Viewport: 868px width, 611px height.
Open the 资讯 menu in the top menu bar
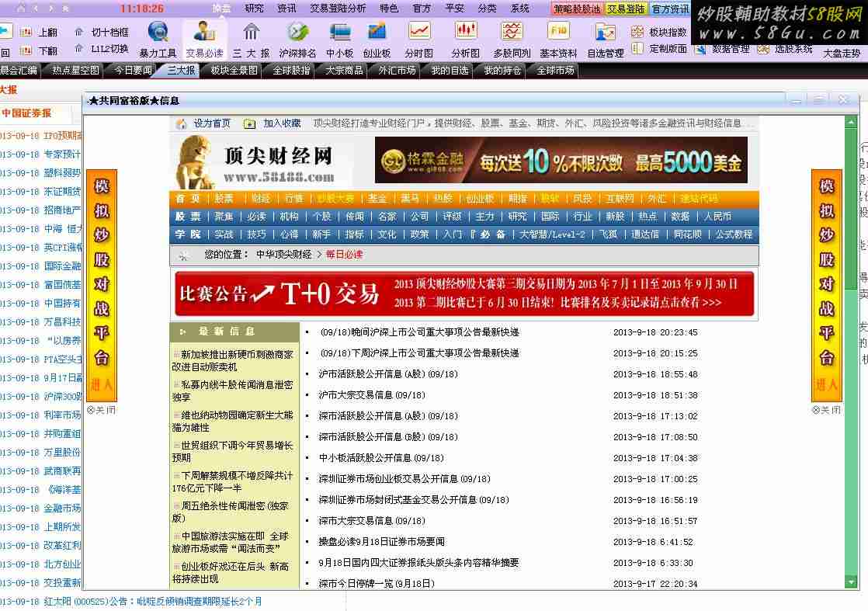286,9
